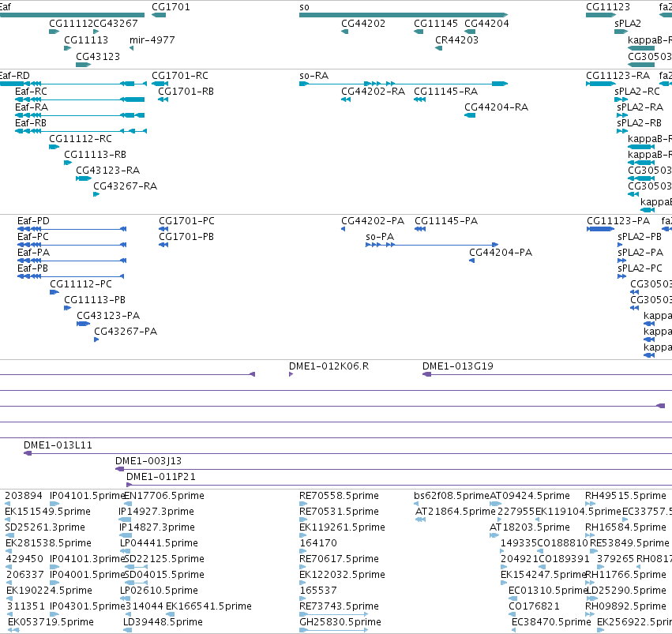
Task: Open the CG1701-RB transcript label
Action: tap(186, 92)
